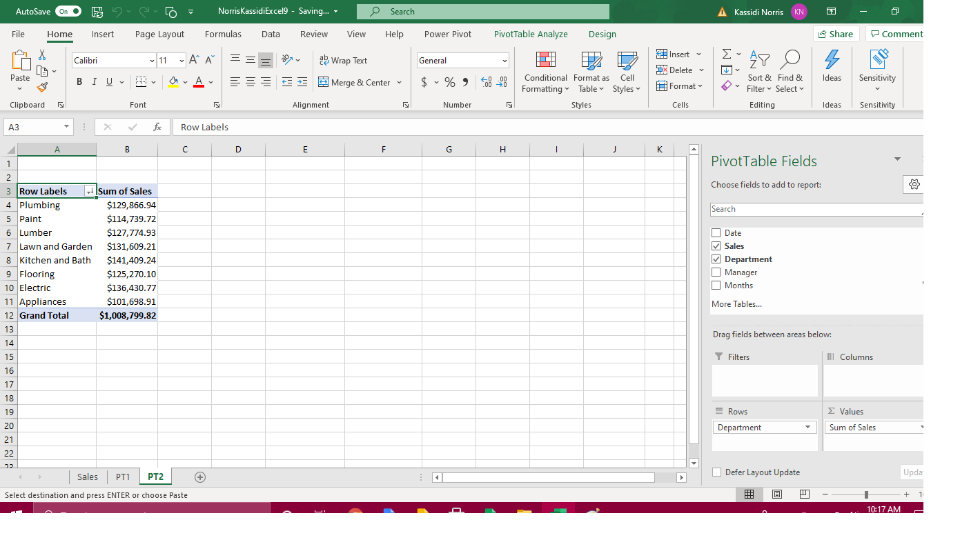Screen dimensions: 980x560
Task: Switch to the Insert ribbon tab
Action: coord(103,34)
